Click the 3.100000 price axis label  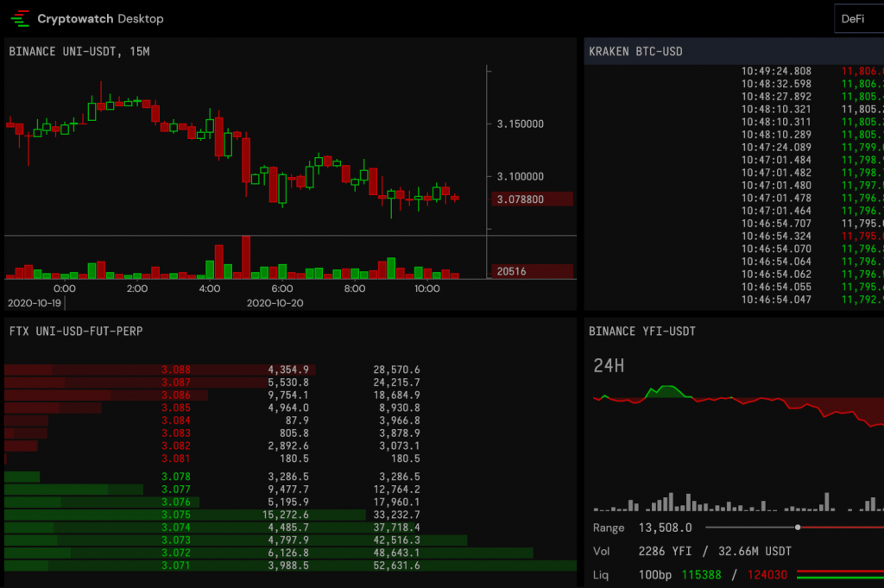tap(520, 176)
